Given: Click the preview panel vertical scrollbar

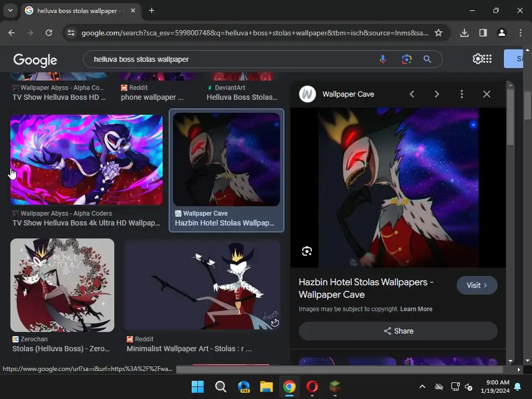Looking at the screenshot, I should click(510, 115).
